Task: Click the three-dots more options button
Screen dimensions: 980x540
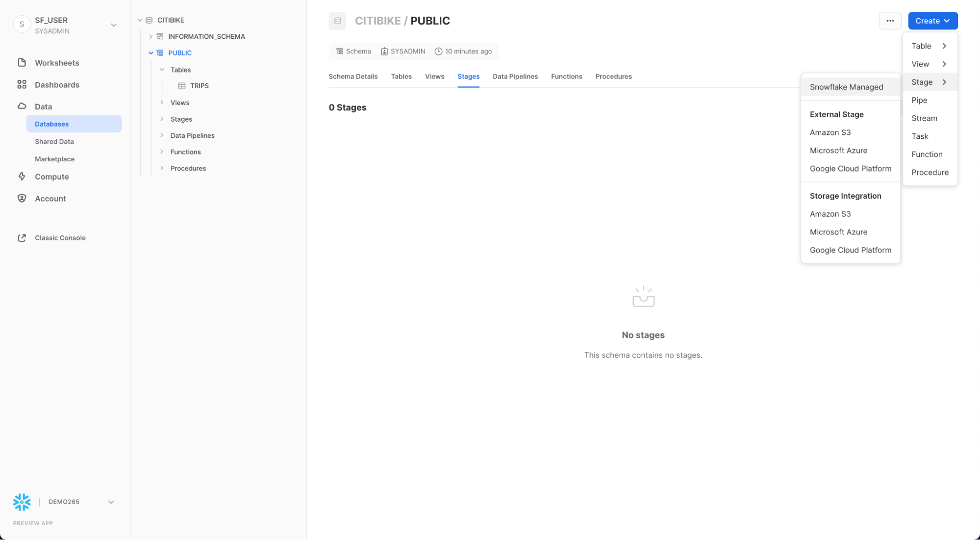Action: pos(890,21)
